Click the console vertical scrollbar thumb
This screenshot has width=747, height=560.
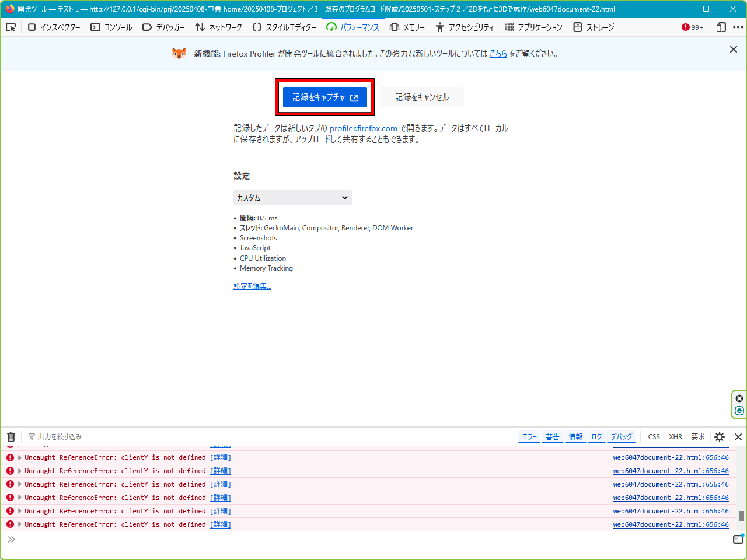point(741,516)
